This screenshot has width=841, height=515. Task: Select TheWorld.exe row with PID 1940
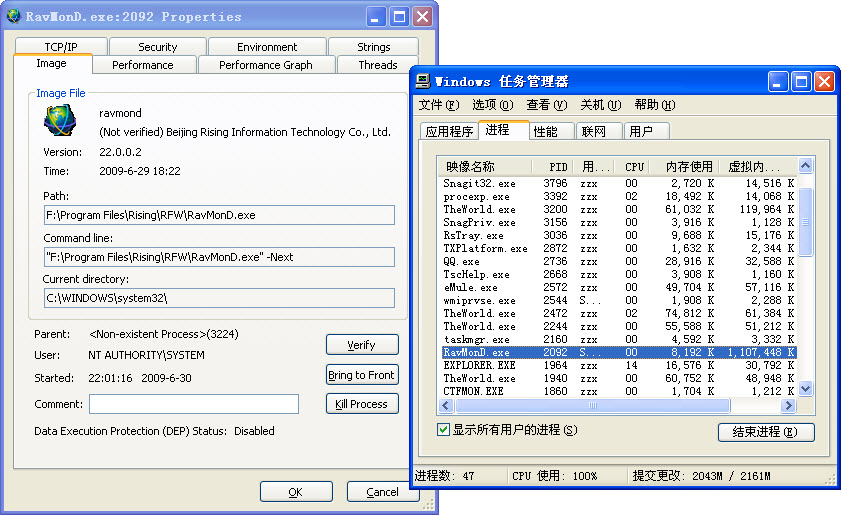click(618, 378)
